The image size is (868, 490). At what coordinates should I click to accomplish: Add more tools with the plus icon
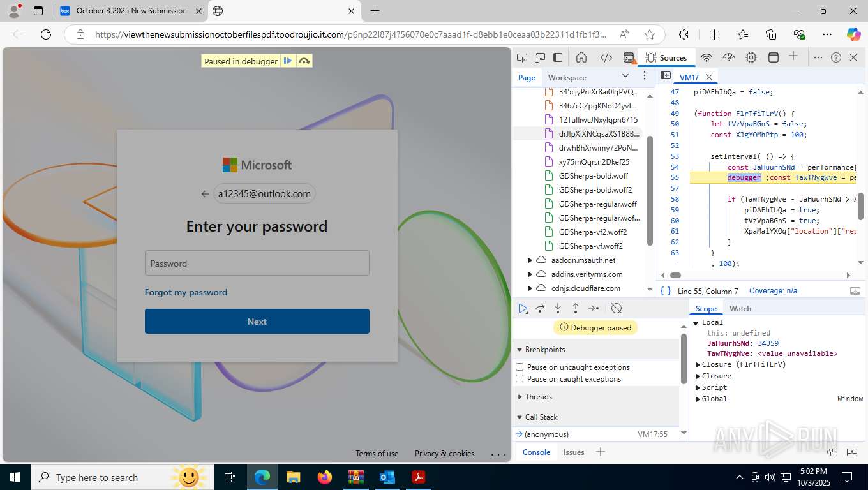[793, 56]
